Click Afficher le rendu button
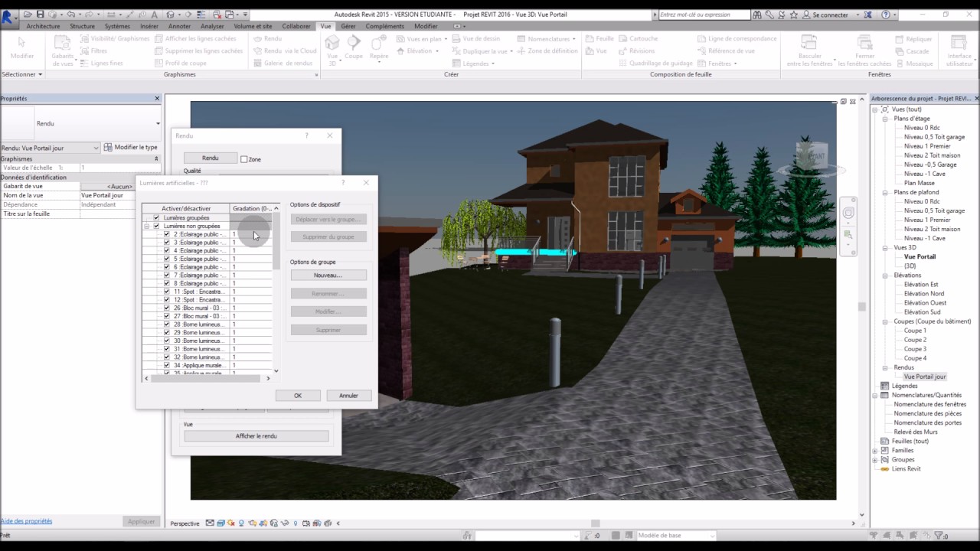The image size is (980, 551). click(x=256, y=436)
